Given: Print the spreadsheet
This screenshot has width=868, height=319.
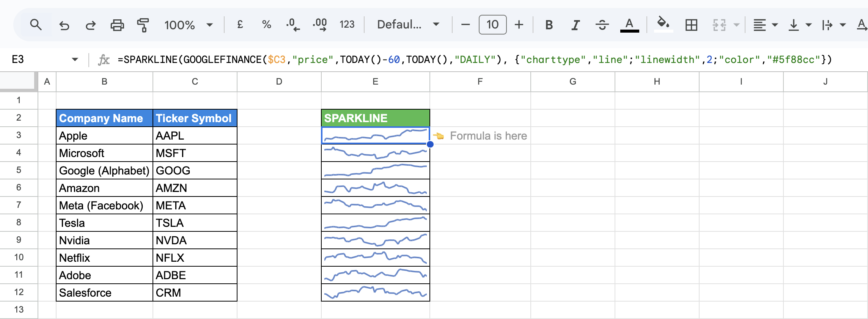Looking at the screenshot, I should [x=117, y=25].
